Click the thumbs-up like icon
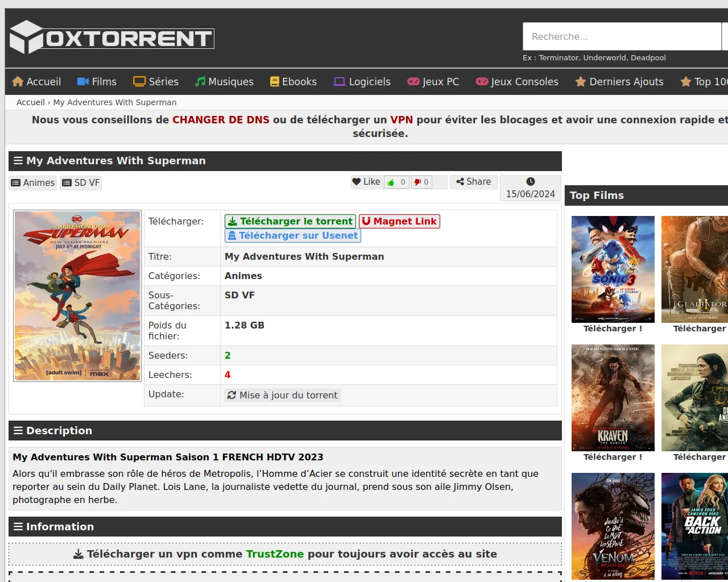This screenshot has height=582, width=728. [x=391, y=182]
